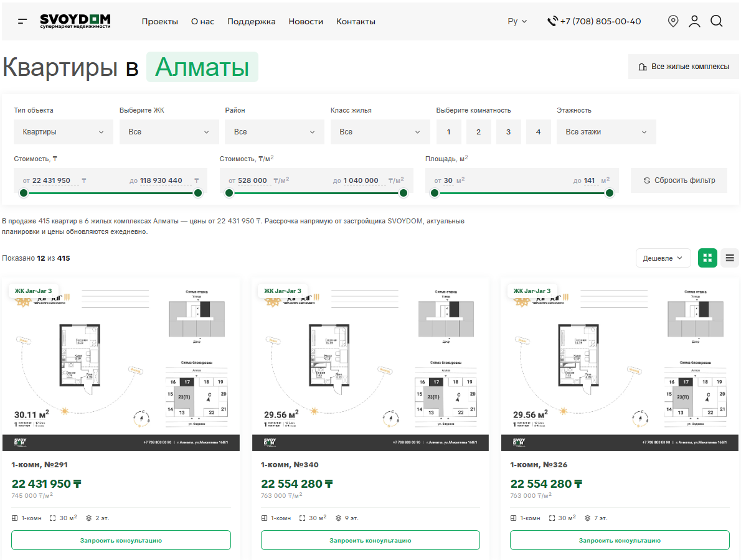Switch to list view layout

click(730, 258)
